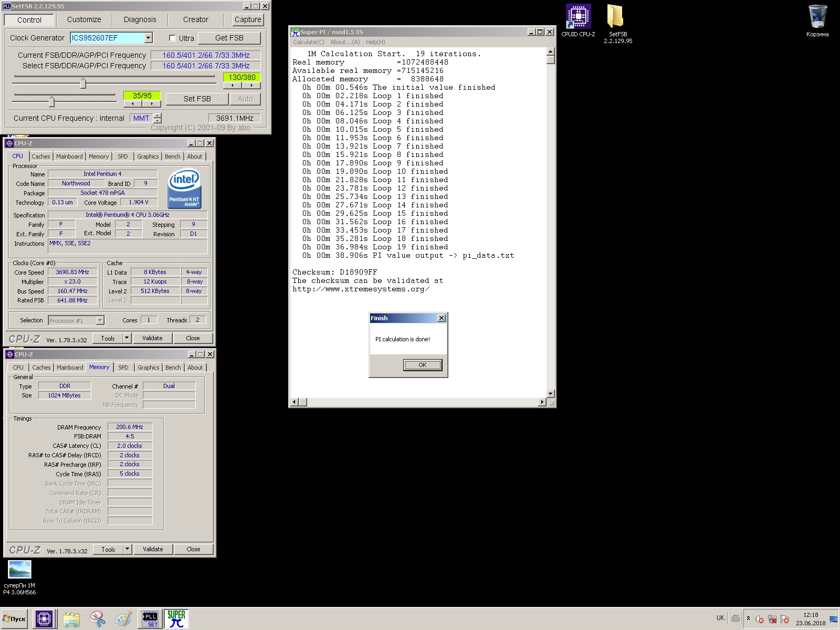Open Paint from the taskbar
This screenshot has width=840, height=630.
pos(123,619)
